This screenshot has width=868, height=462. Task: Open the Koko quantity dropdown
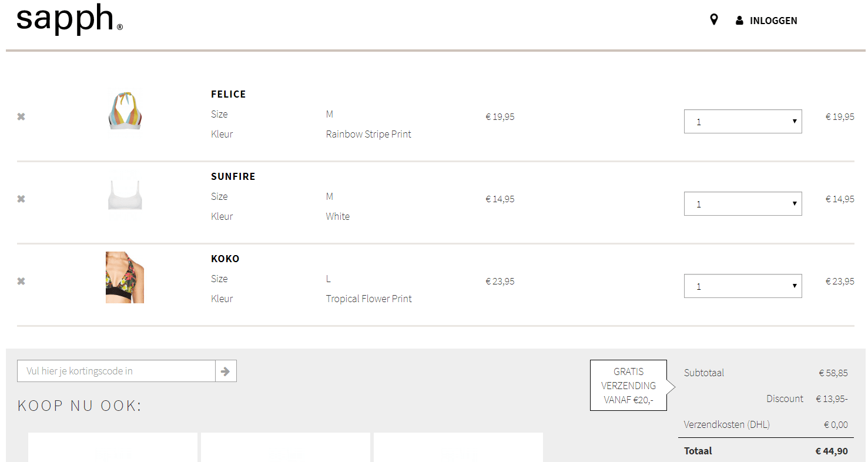pos(743,286)
